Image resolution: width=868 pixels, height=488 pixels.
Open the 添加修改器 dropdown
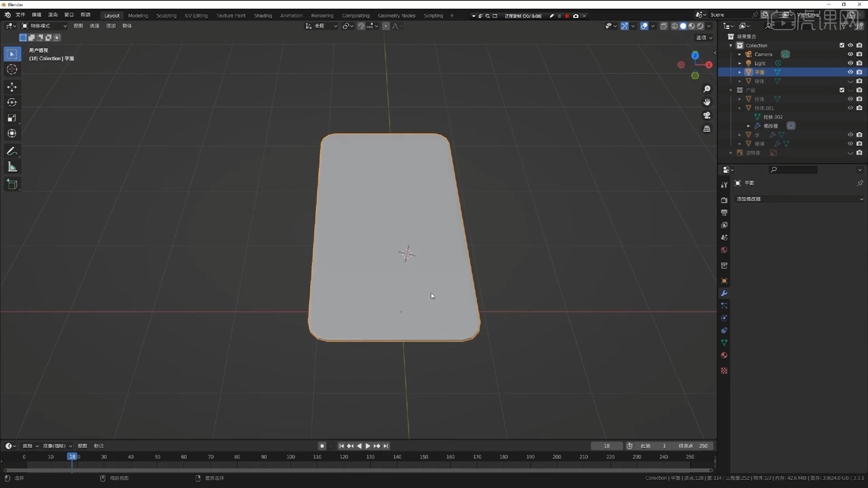pyautogui.click(x=799, y=199)
